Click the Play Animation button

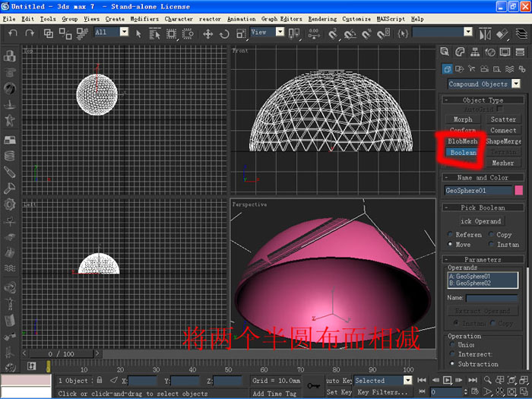click(x=447, y=380)
